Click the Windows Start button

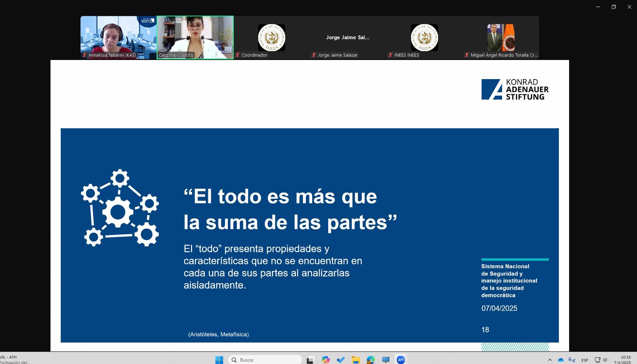[x=219, y=360]
